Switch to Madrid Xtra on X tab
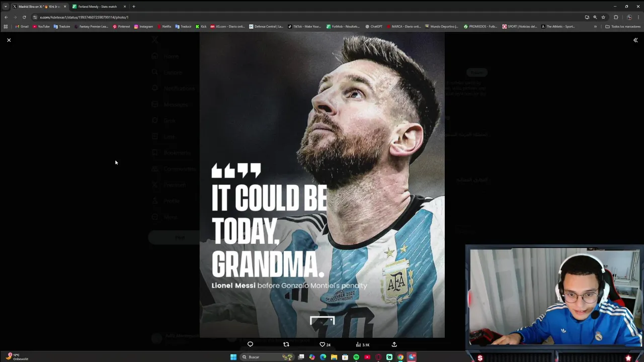Image resolution: width=644 pixels, height=362 pixels. pos(39,7)
